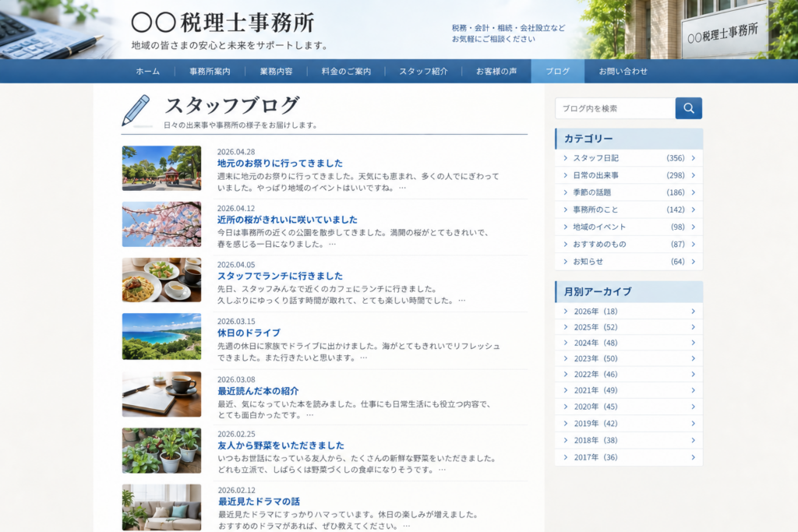Select category おすすめのもの
Screen dimensions: 798x532
(629, 245)
